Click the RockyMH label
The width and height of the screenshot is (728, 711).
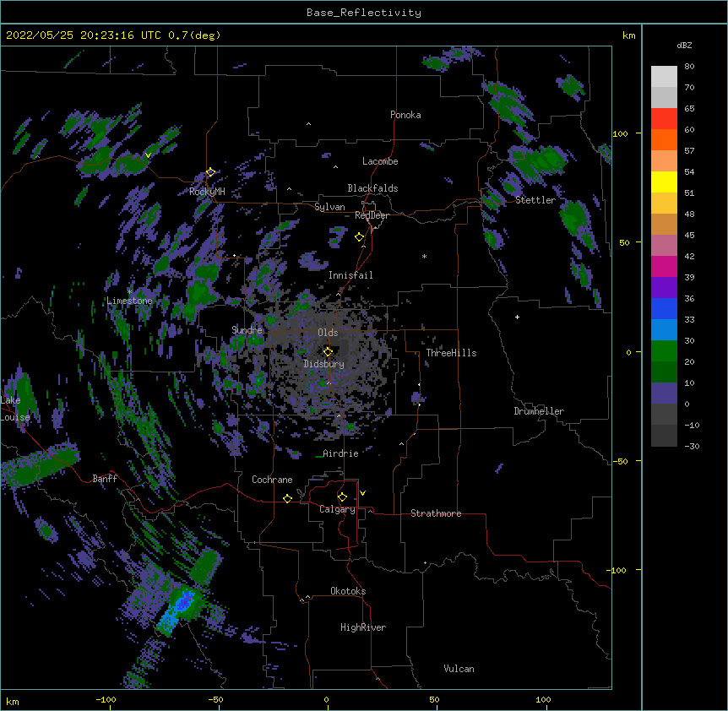pyautogui.click(x=207, y=192)
